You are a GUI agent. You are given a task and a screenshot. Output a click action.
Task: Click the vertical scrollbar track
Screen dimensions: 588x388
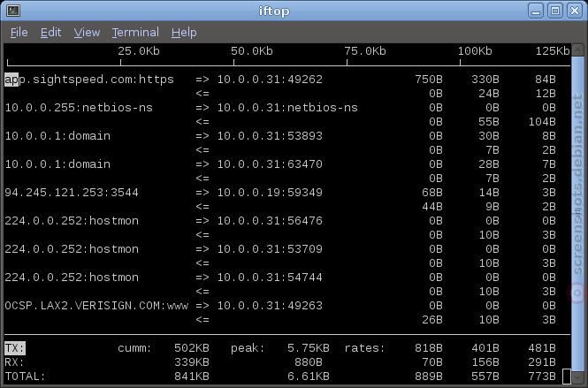pos(578,213)
